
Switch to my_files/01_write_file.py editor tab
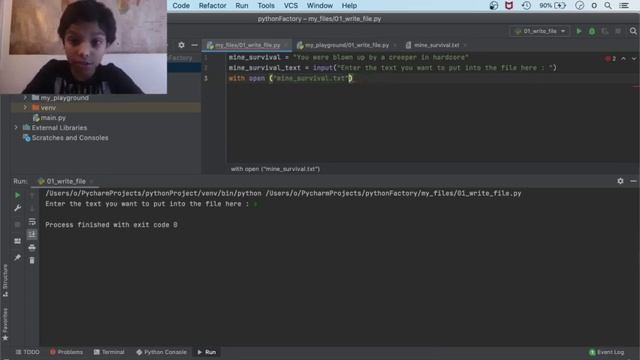[x=247, y=45]
